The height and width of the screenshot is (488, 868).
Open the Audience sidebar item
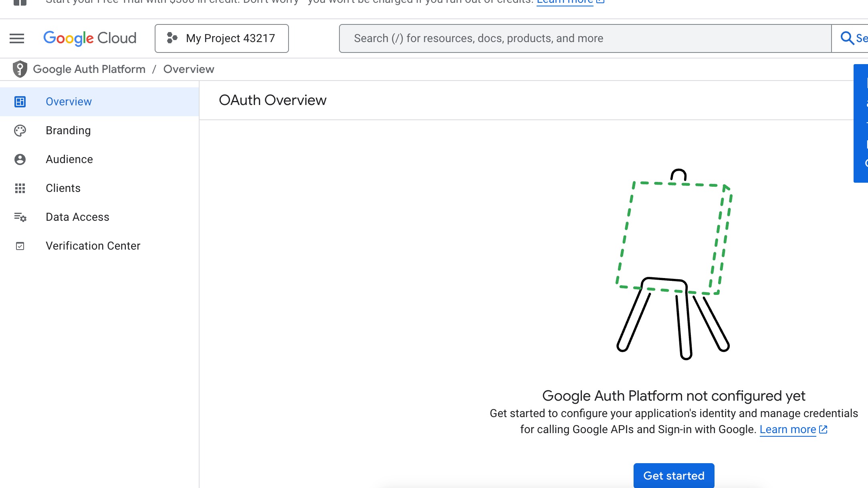[69, 159]
